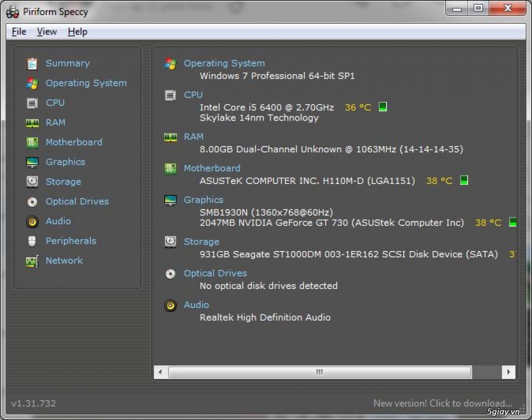The width and height of the screenshot is (532, 420).
Task: Click the CPU chip icon in sidebar
Action: pos(32,103)
